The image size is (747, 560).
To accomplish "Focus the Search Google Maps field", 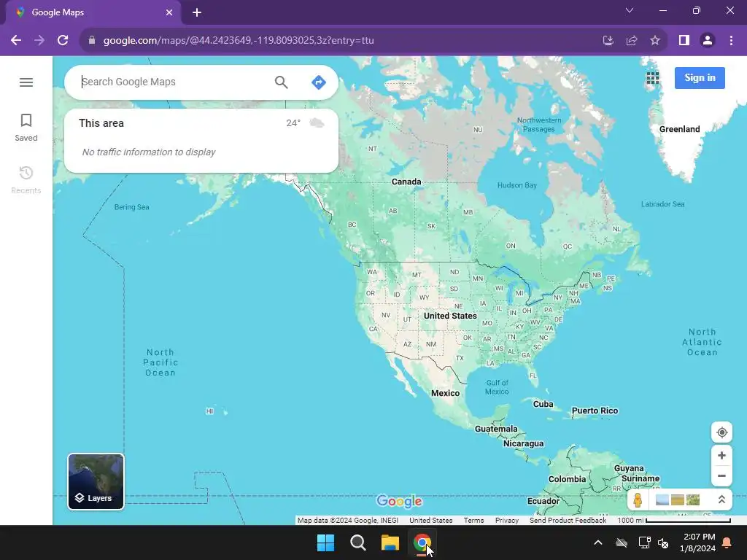I will tap(174, 82).
